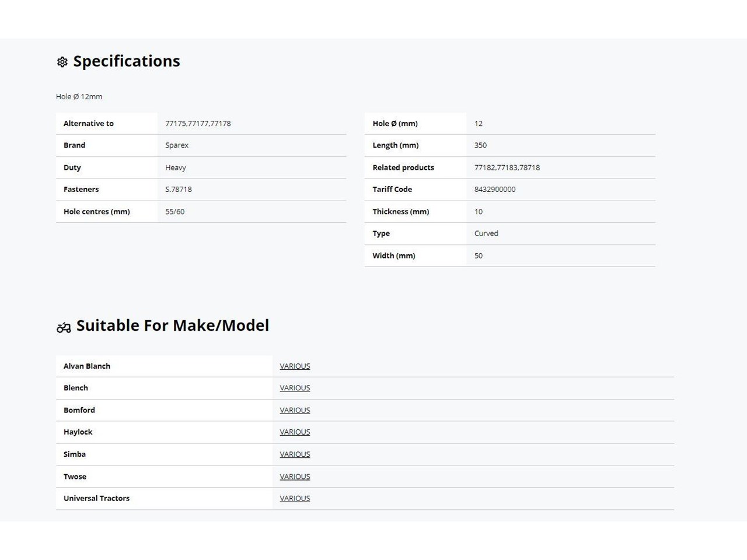Select the Heavy duty value
Screen dimensions: 747x560
point(176,167)
